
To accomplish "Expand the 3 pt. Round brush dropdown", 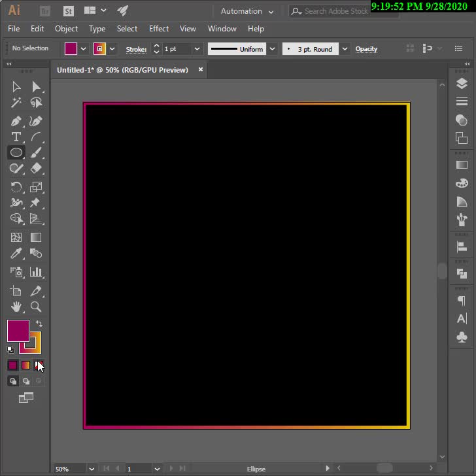I will 345,49.
